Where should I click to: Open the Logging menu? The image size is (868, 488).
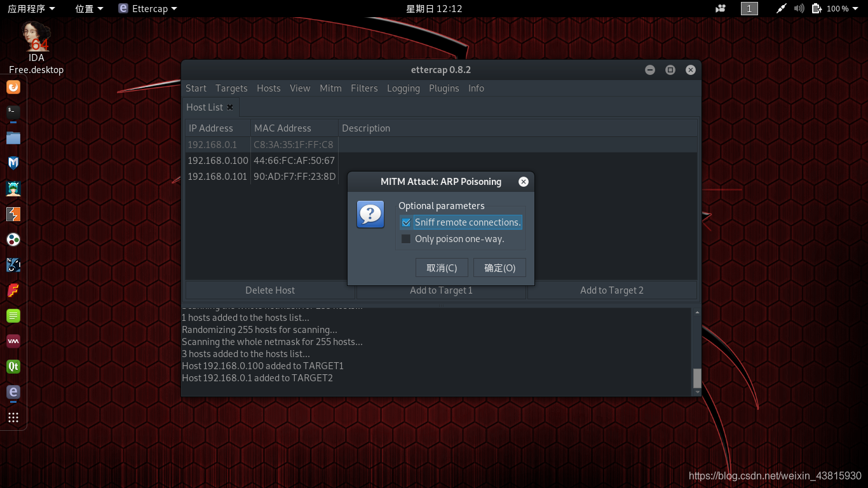[403, 88]
